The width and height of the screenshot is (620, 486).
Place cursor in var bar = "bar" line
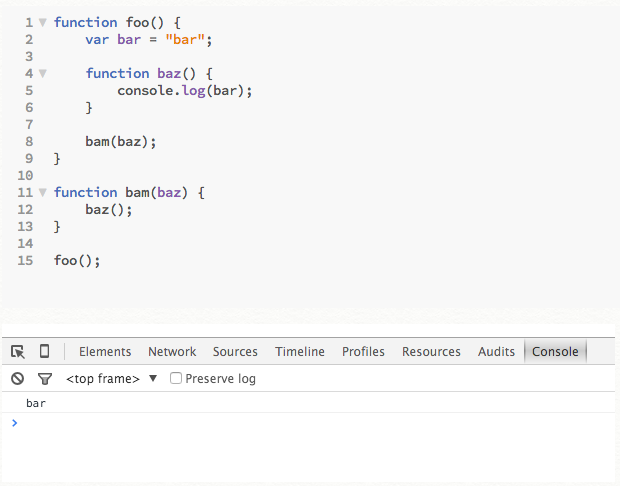[x=149, y=40]
